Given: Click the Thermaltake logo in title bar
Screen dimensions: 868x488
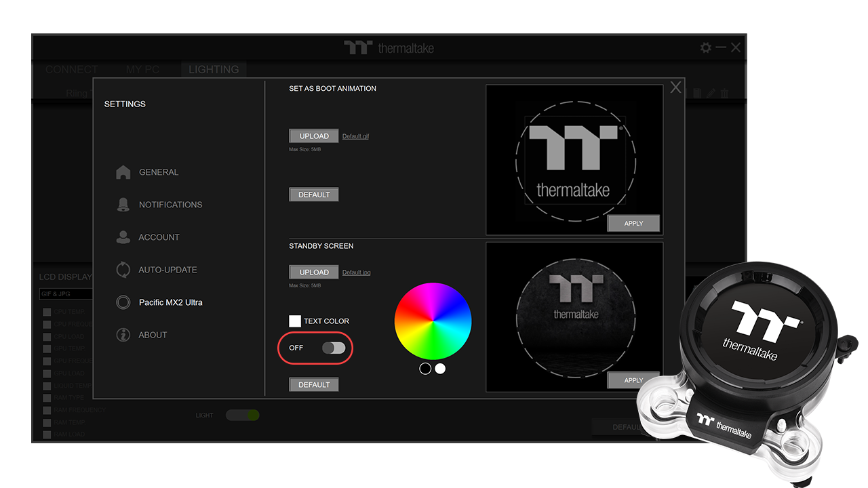Looking at the screenshot, I should 389,47.
